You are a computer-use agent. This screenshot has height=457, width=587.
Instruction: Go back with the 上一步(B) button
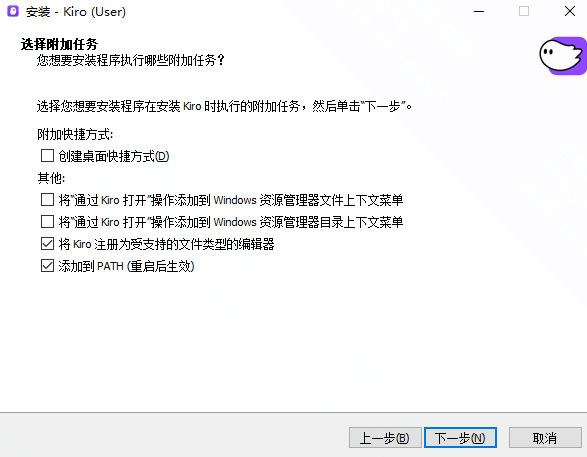click(x=385, y=438)
